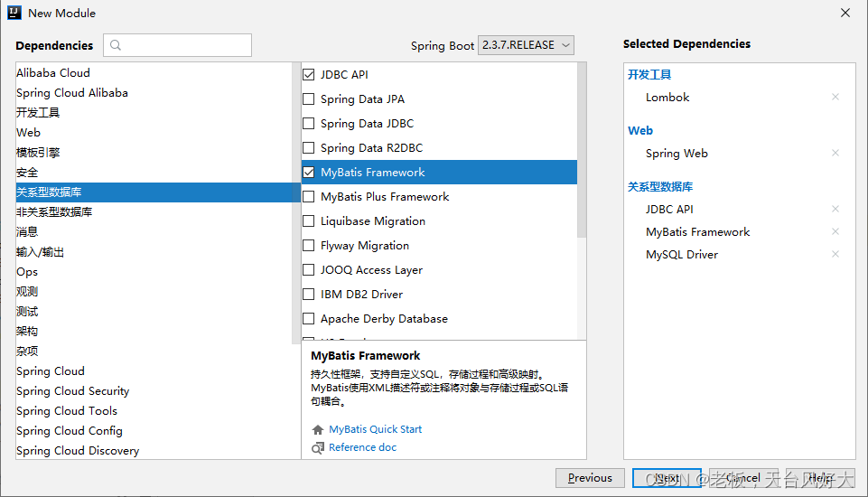
Task: Check the Spring Data JDBC box
Action: [x=309, y=124]
